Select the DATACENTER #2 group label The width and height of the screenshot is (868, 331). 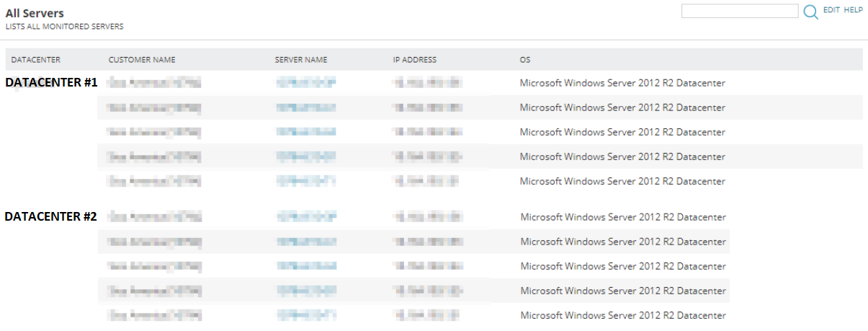51,216
